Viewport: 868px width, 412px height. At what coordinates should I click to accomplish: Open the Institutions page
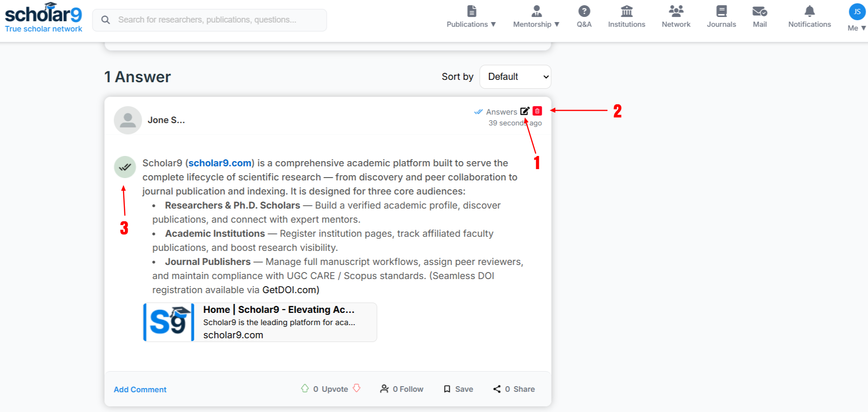(x=627, y=17)
